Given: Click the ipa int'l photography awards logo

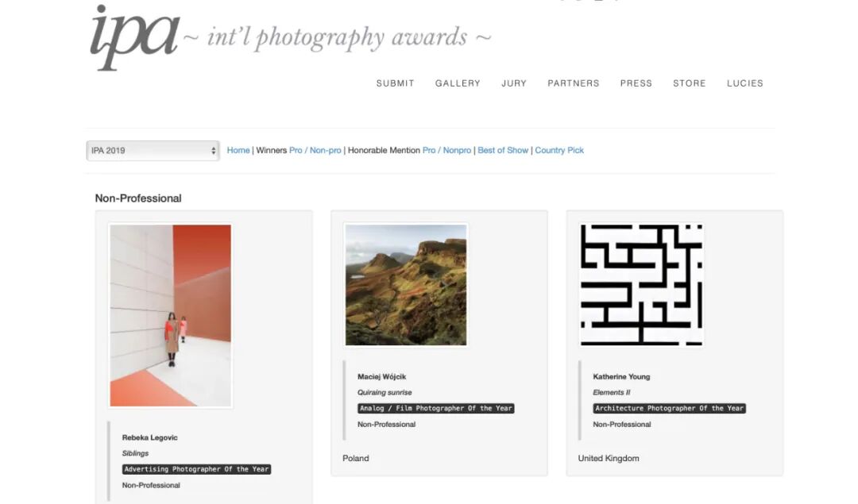Looking at the screenshot, I should click(x=290, y=37).
